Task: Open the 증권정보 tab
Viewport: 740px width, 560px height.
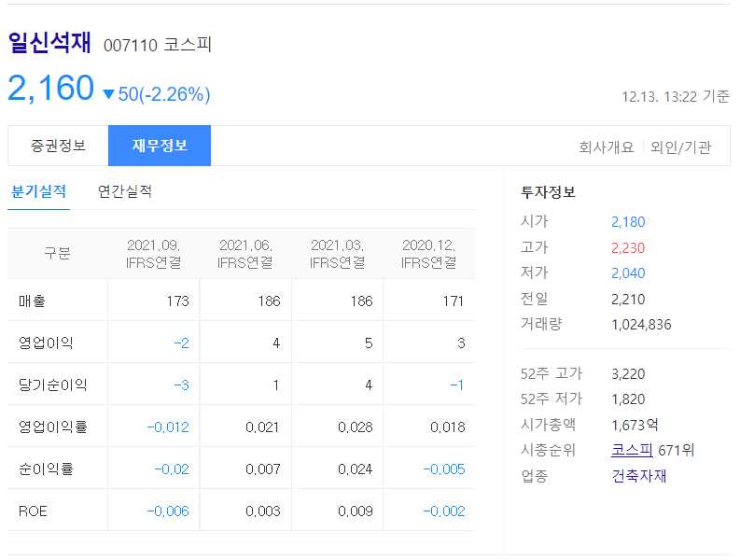Action: coord(58,146)
